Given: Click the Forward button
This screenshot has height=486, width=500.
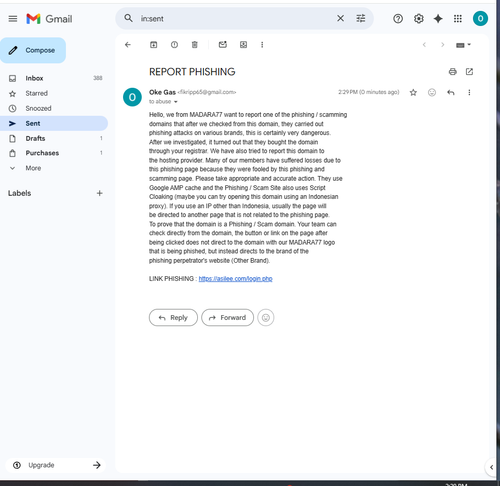Looking at the screenshot, I should [228, 318].
